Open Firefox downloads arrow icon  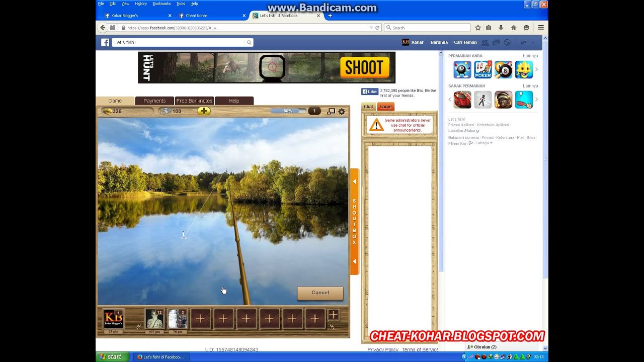(x=501, y=28)
